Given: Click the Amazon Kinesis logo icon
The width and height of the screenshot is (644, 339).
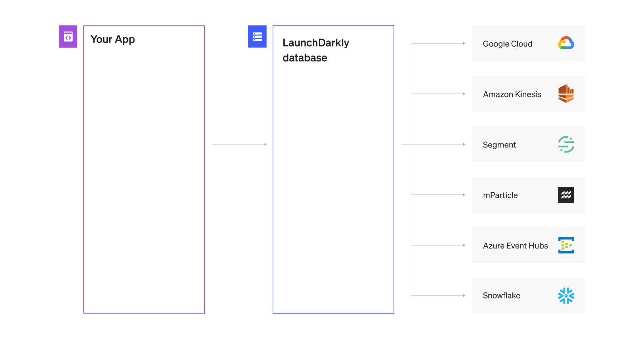Looking at the screenshot, I should coord(566,94).
